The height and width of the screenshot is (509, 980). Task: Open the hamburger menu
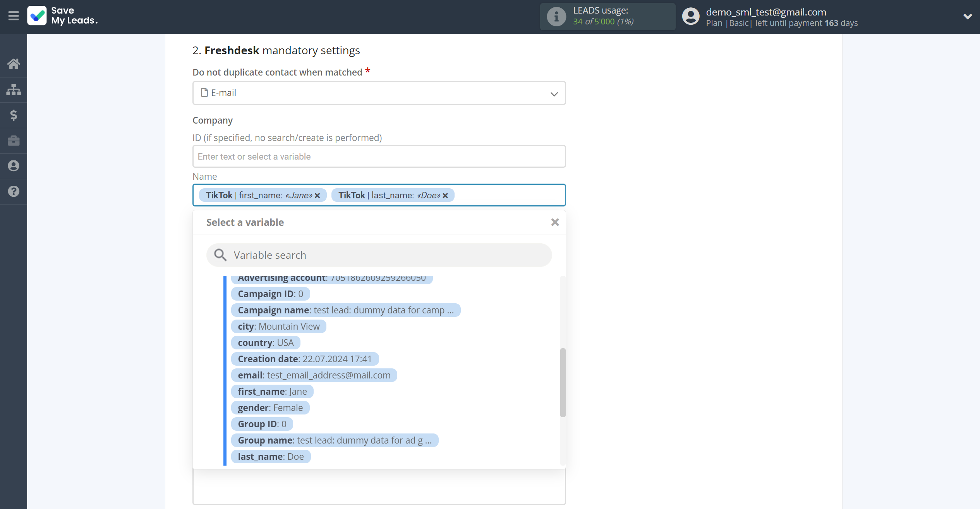(x=14, y=16)
